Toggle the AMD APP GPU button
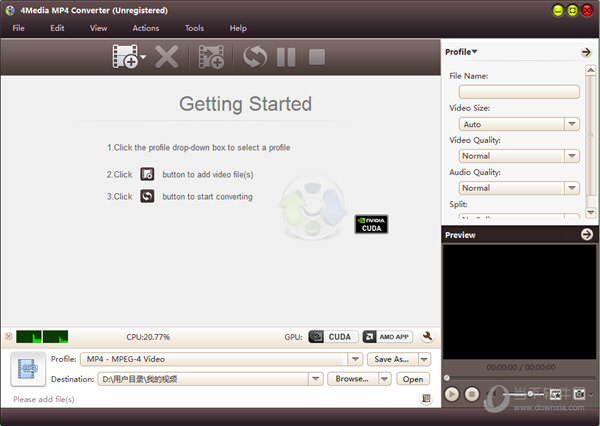 tap(387, 337)
